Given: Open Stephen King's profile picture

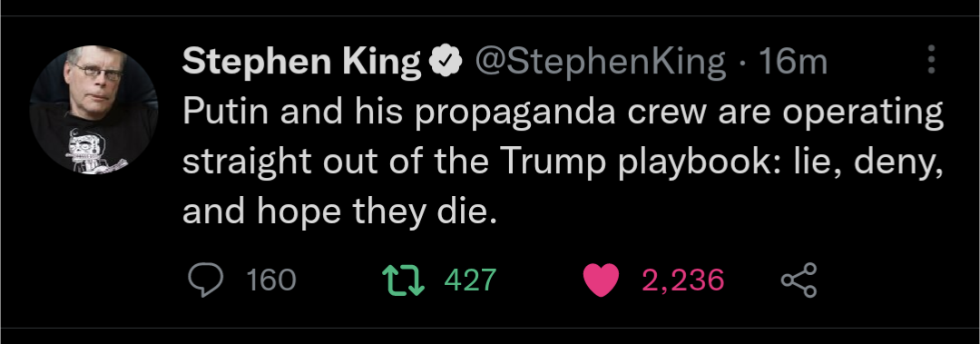Looking at the screenshot, I should click(93, 110).
